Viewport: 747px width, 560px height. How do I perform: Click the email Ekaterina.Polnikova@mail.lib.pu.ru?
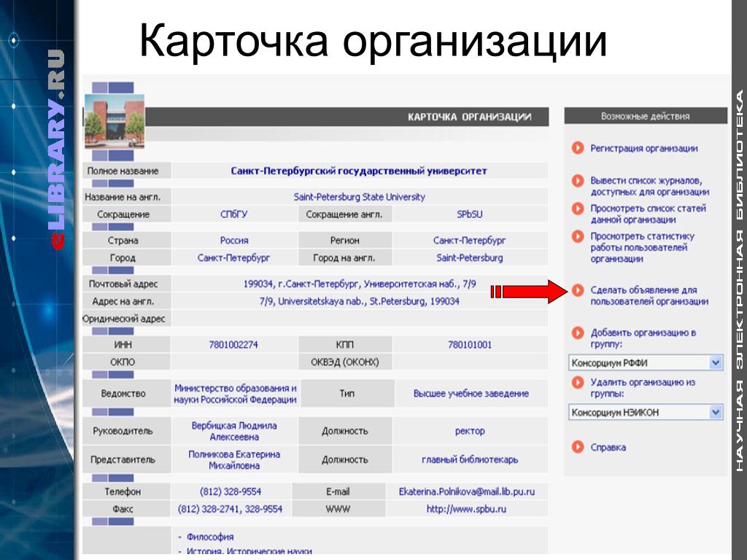coord(467,491)
